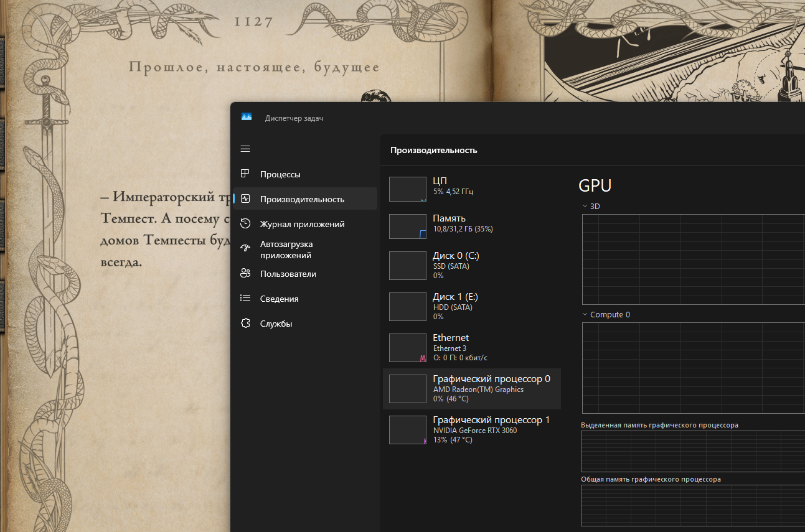Click the Память mini graph thumbnail

408,226
